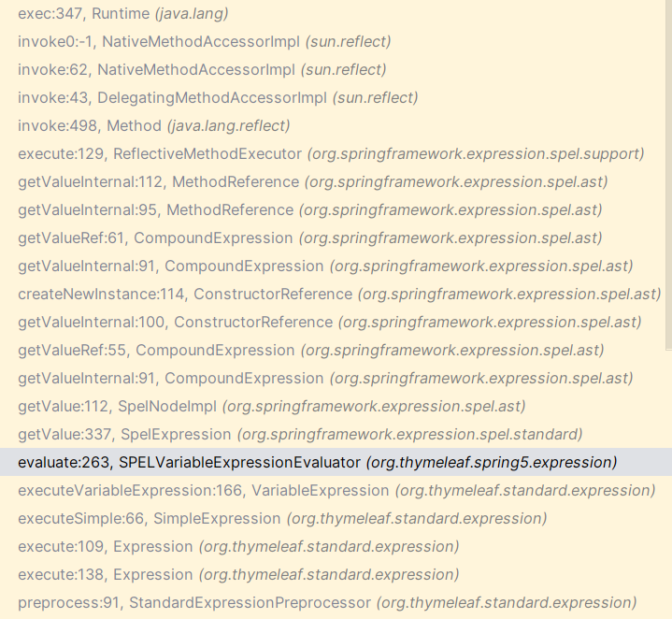Select execute:109 Expression frame
Viewport: 672px width, 619px height.
(x=332, y=547)
